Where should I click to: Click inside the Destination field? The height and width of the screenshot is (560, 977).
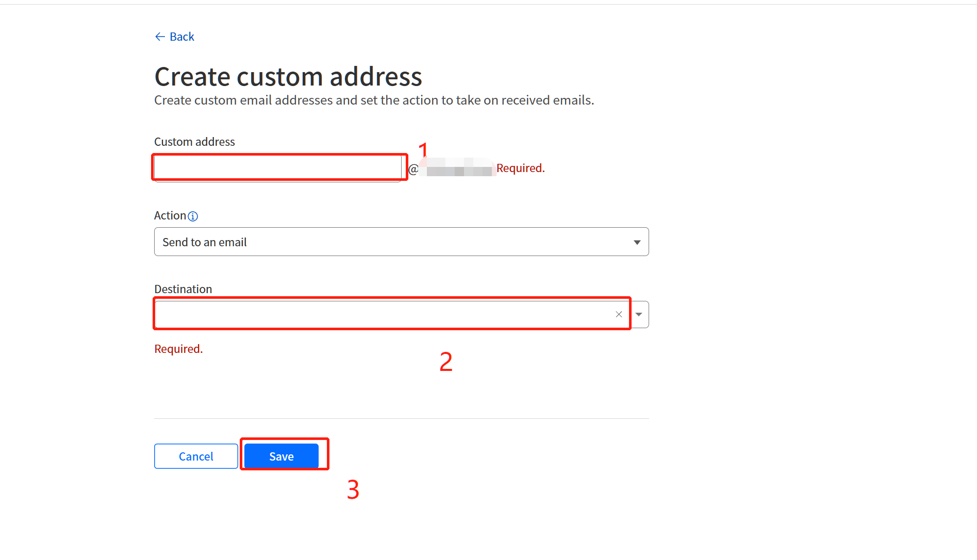point(382,314)
